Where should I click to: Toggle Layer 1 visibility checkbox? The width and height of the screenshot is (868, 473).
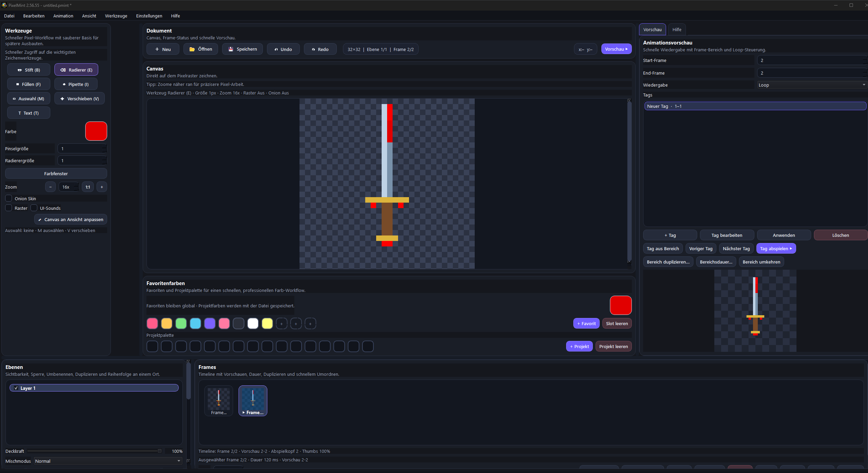(16, 388)
